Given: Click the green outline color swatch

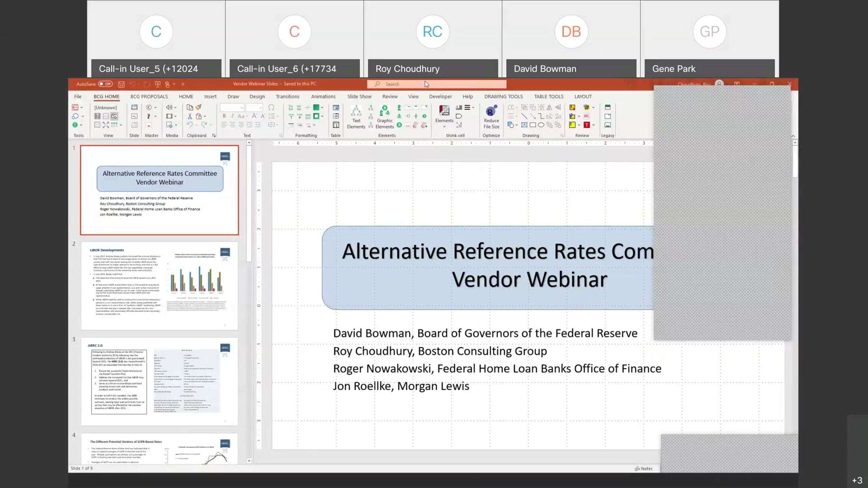Looking at the screenshot, I should pos(316,116).
